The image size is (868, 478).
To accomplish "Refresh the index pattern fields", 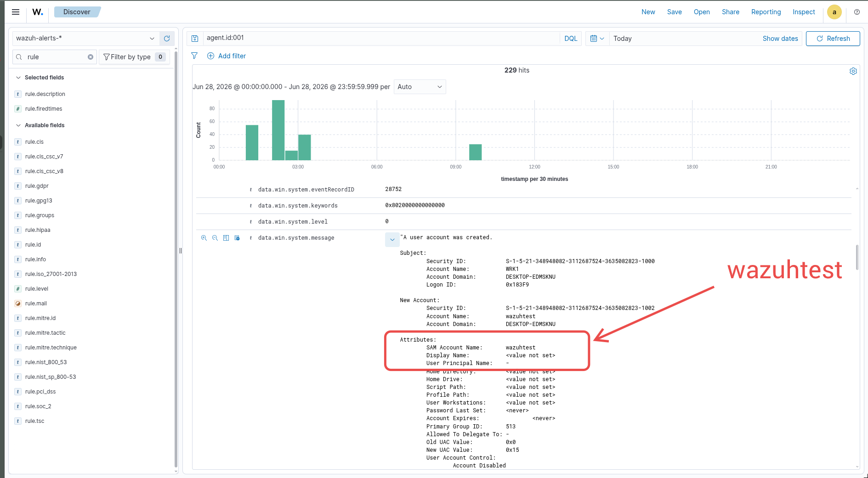I will [167, 39].
